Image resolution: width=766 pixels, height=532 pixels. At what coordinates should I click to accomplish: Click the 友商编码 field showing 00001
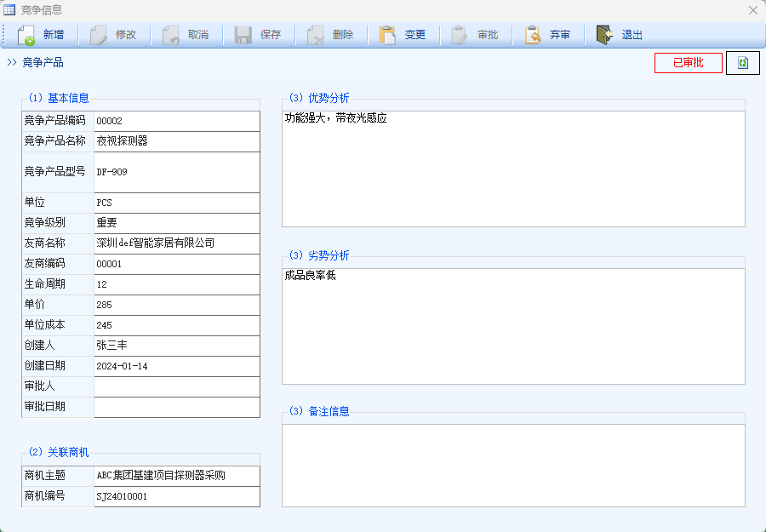click(177, 264)
